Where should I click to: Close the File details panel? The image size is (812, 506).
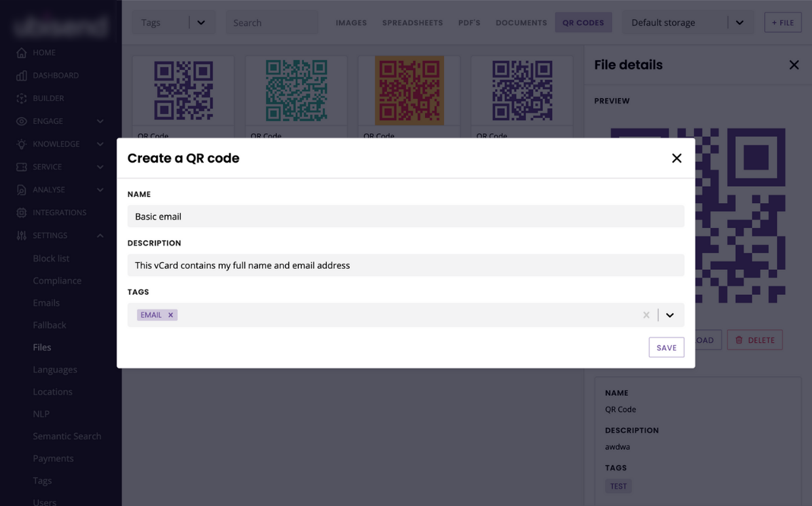(x=794, y=65)
